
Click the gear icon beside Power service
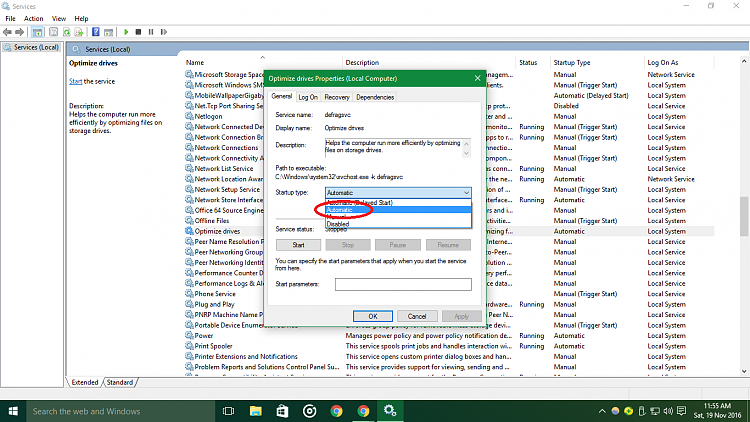(189, 335)
